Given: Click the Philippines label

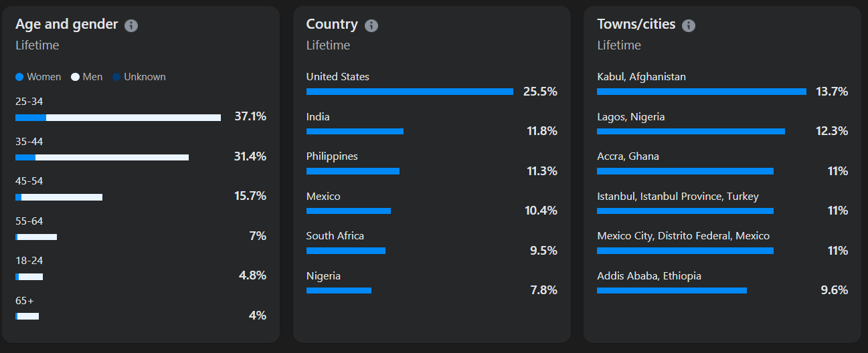Looking at the screenshot, I should coord(332,156).
